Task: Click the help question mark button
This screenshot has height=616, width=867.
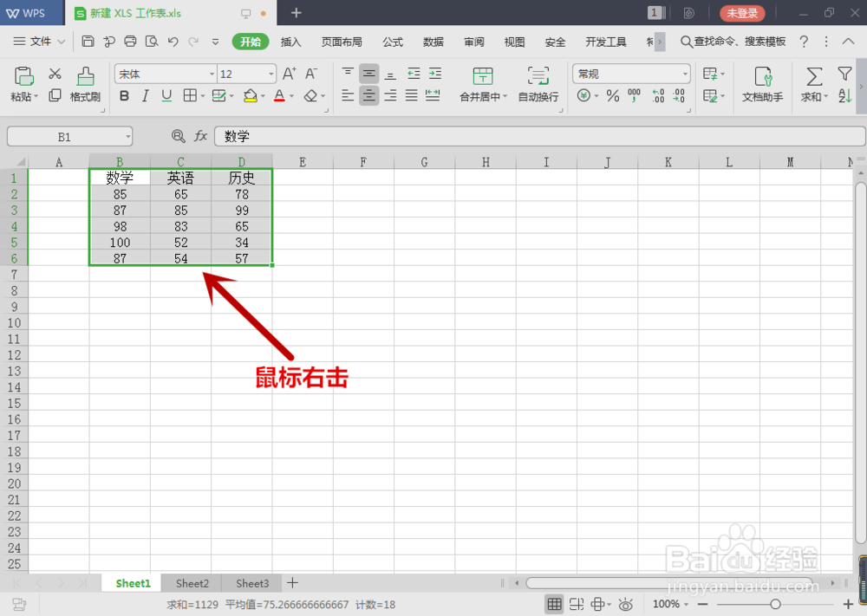Action: coord(804,42)
